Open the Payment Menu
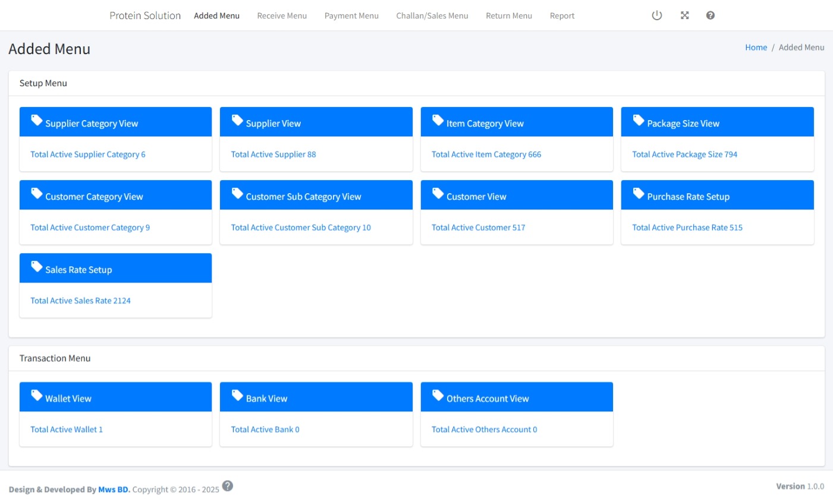The image size is (833, 504). [x=351, y=15]
